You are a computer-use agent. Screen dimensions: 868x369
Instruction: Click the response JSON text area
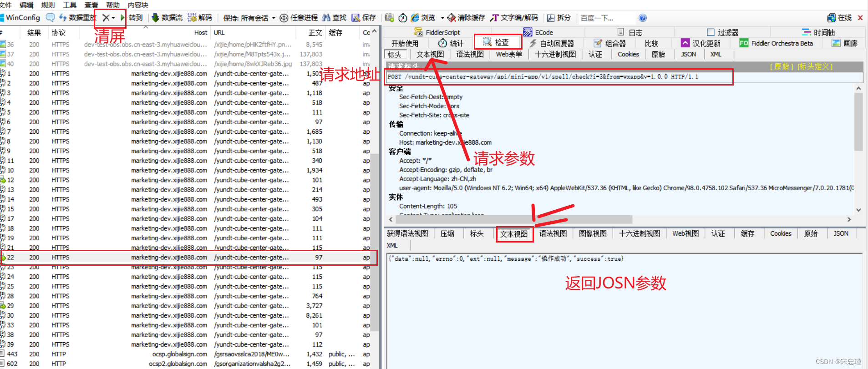pos(624,312)
